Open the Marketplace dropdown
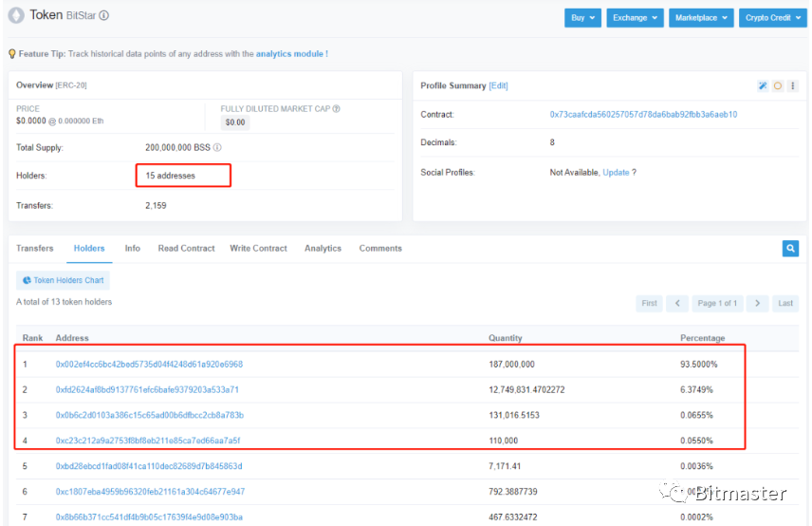Viewport: 812px width, 526px height. coord(701,18)
